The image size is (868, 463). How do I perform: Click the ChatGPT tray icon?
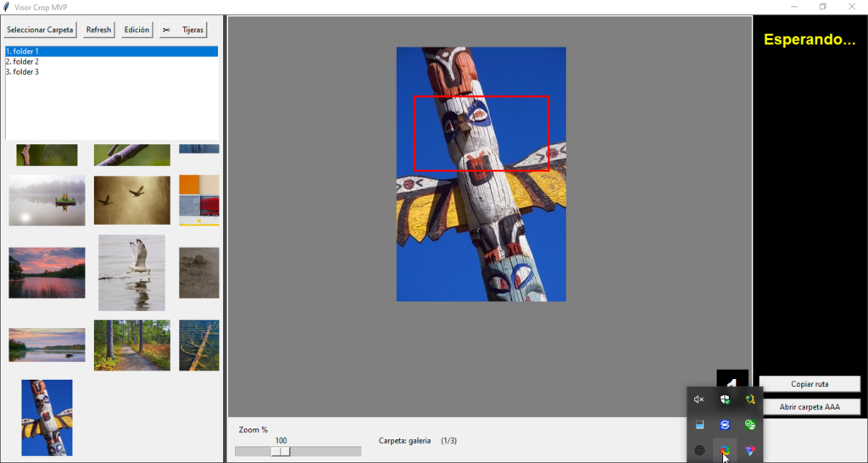(x=699, y=450)
